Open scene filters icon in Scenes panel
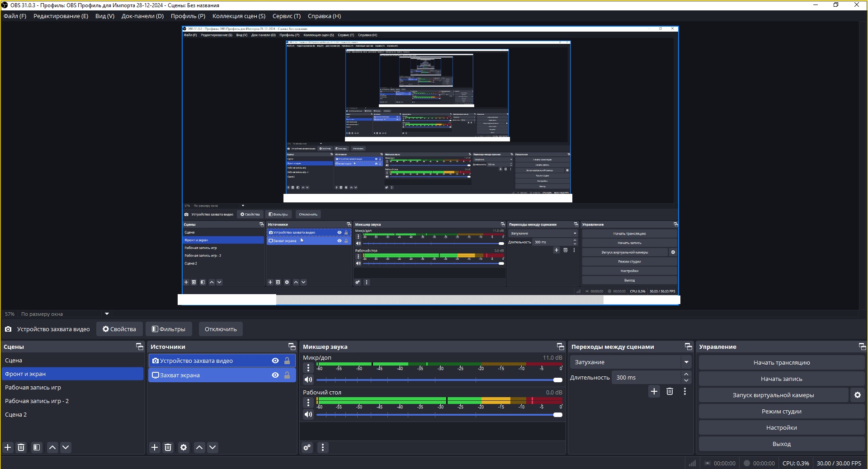 [x=37, y=447]
